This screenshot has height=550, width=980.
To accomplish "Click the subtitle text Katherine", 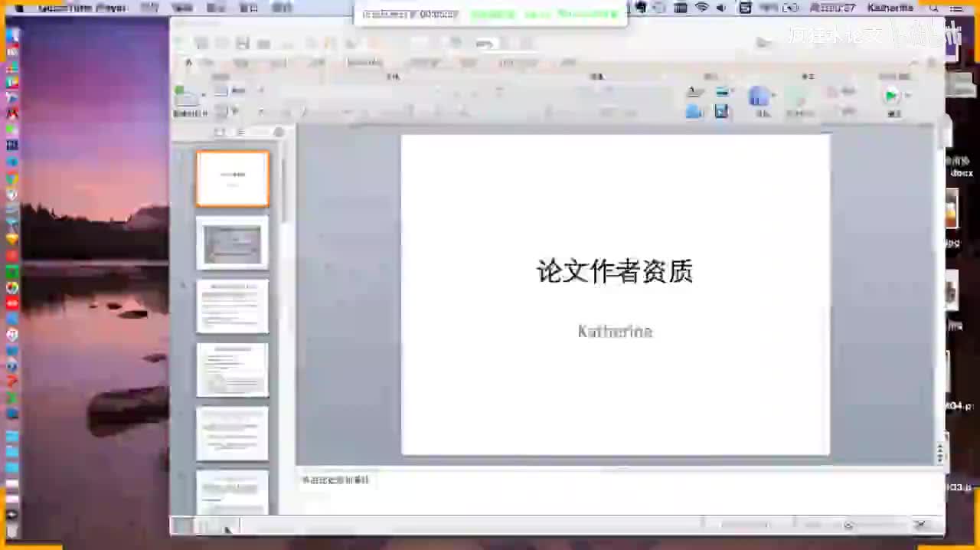I will pos(615,331).
